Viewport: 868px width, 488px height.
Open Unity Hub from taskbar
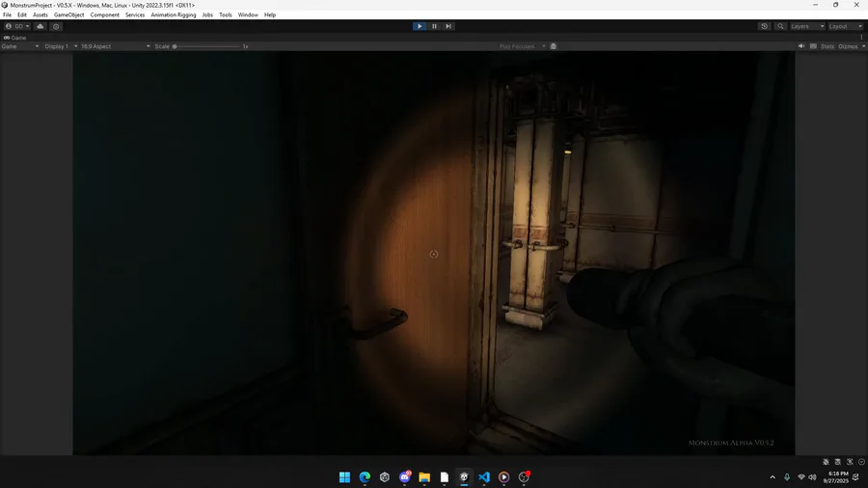pos(385,477)
